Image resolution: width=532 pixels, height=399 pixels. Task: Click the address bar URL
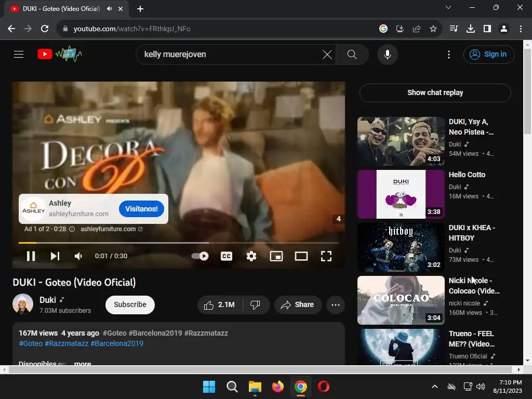click(x=131, y=29)
